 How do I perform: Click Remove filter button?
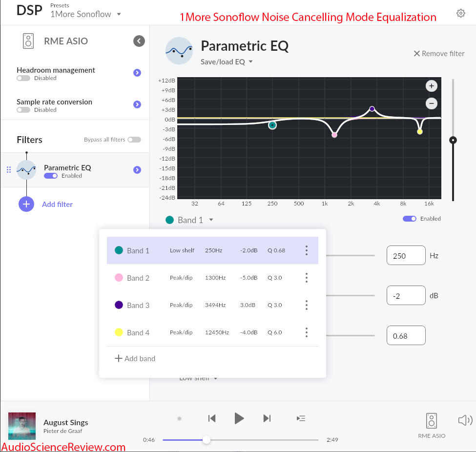click(x=439, y=53)
